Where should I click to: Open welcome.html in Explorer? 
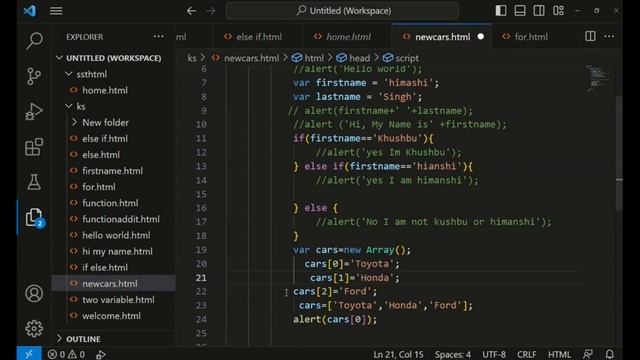click(x=114, y=316)
